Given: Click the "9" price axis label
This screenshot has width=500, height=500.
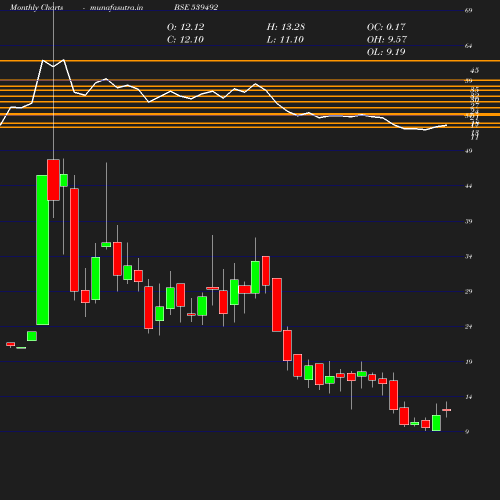Looking at the screenshot, I should click(467, 432).
